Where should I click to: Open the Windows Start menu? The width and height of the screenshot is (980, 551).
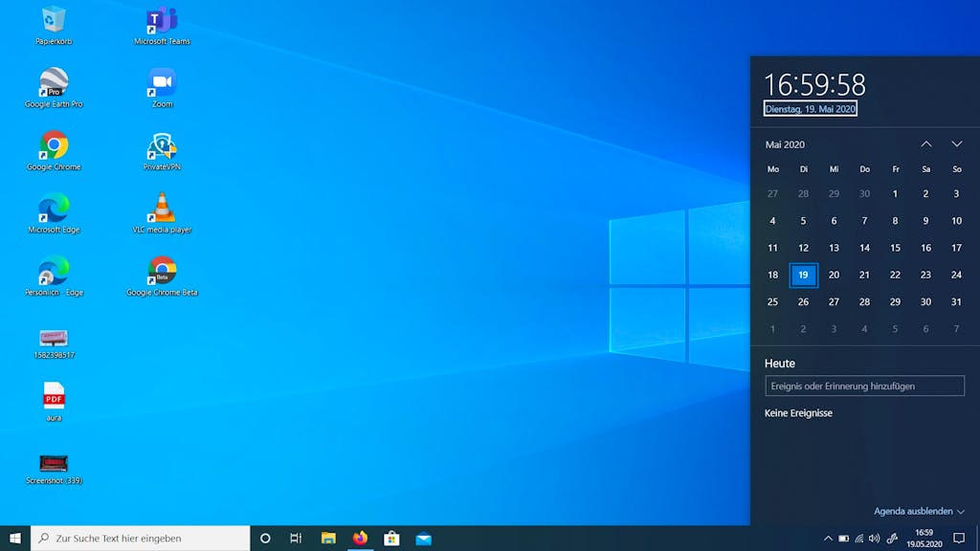click(x=15, y=538)
